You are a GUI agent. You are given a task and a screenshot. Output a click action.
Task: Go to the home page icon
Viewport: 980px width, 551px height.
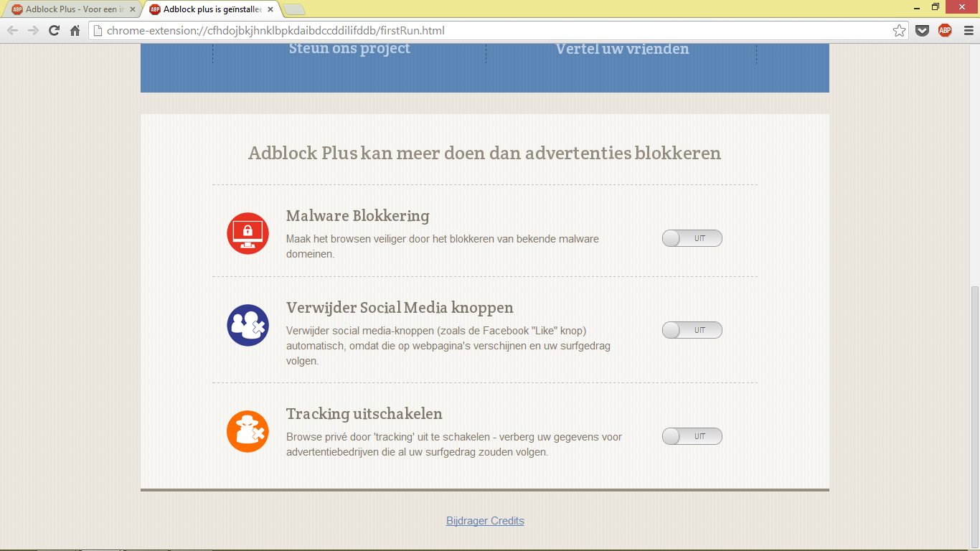pyautogui.click(x=75, y=30)
